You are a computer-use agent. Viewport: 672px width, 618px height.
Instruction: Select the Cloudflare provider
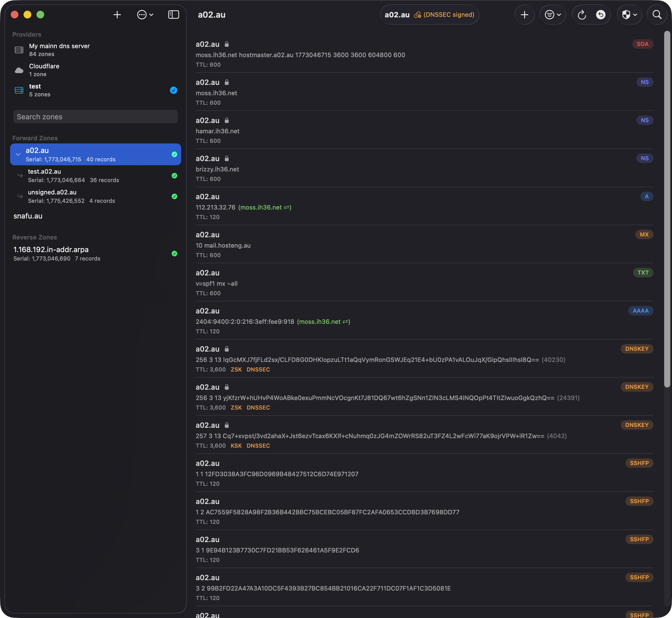(x=95, y=70)
